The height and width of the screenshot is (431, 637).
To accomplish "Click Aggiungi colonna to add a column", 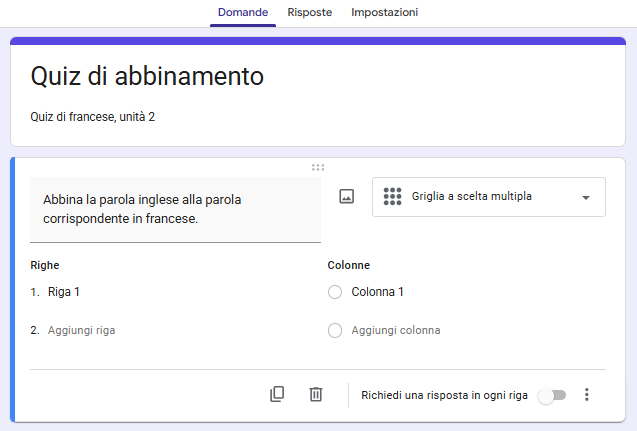I will coord(396,330).
